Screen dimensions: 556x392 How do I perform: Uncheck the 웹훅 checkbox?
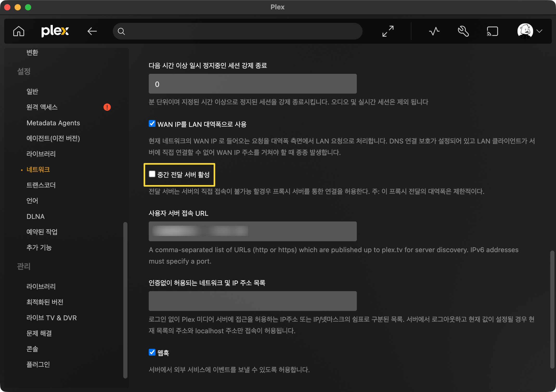click(152, 352)
